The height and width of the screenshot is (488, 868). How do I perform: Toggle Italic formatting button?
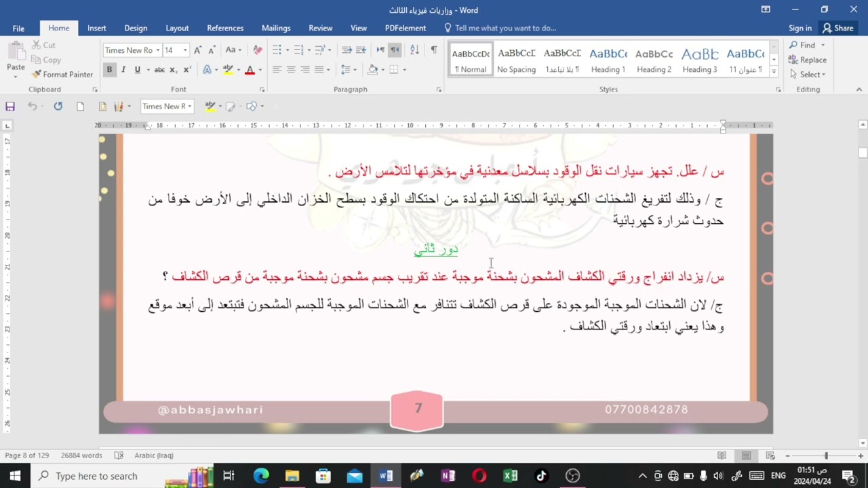[123, 70]
